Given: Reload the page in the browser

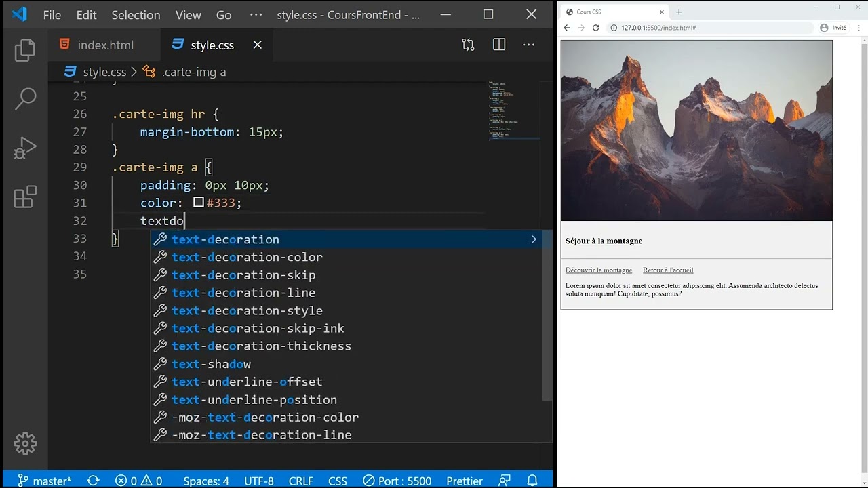Looking at the screenshot, I should (x=595, y=28).
